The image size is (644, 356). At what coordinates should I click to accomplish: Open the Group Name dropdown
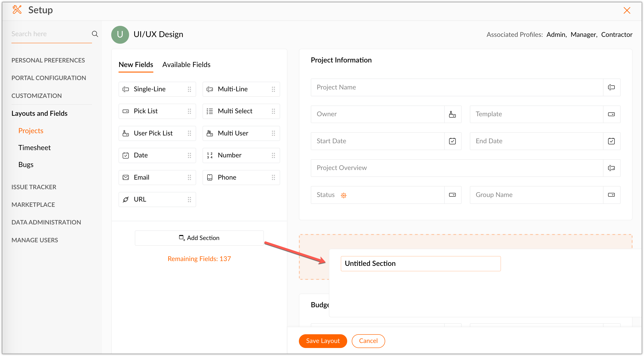point(611,195)
